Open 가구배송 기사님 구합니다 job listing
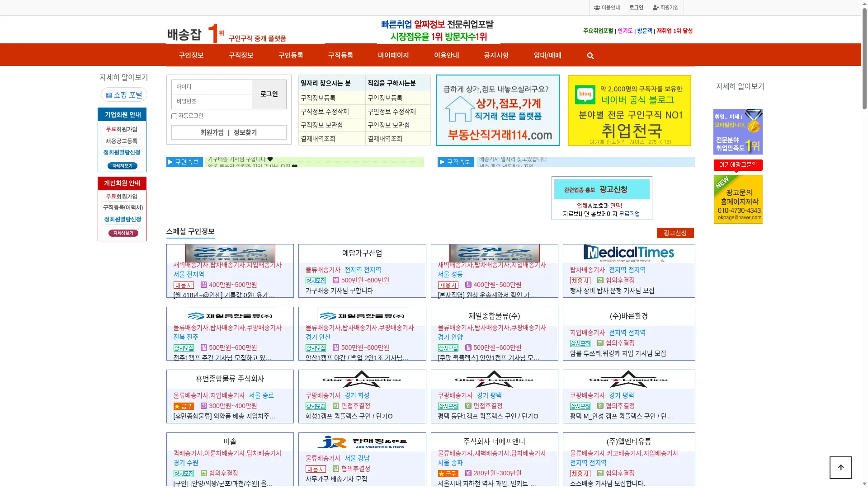 pyautogui.click(x=339, y=291)
